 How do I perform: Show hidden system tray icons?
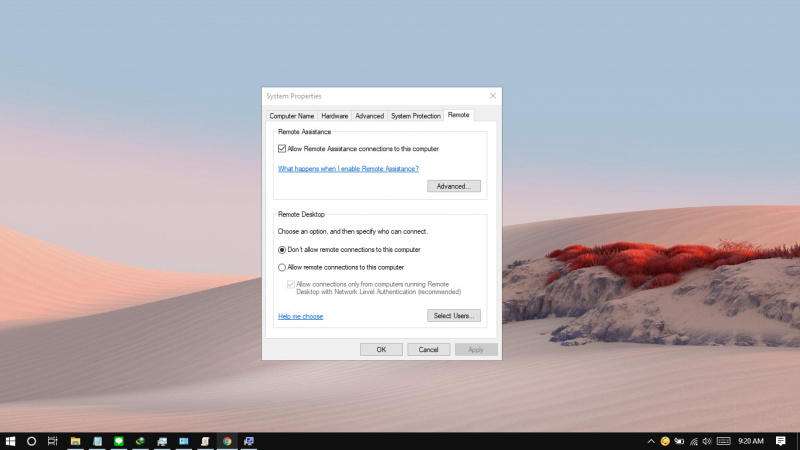click(x=651, y=441)
